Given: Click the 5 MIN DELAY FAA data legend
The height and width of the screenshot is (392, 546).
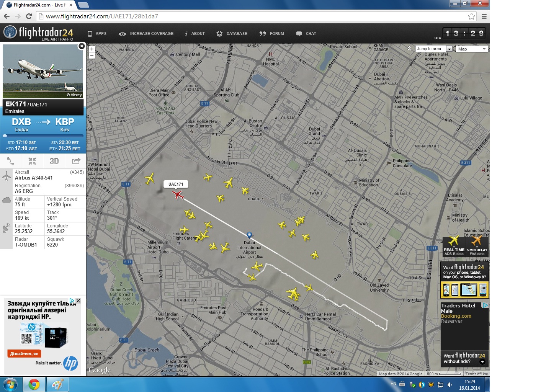Looking at the screenshot, I should [477, 247].
